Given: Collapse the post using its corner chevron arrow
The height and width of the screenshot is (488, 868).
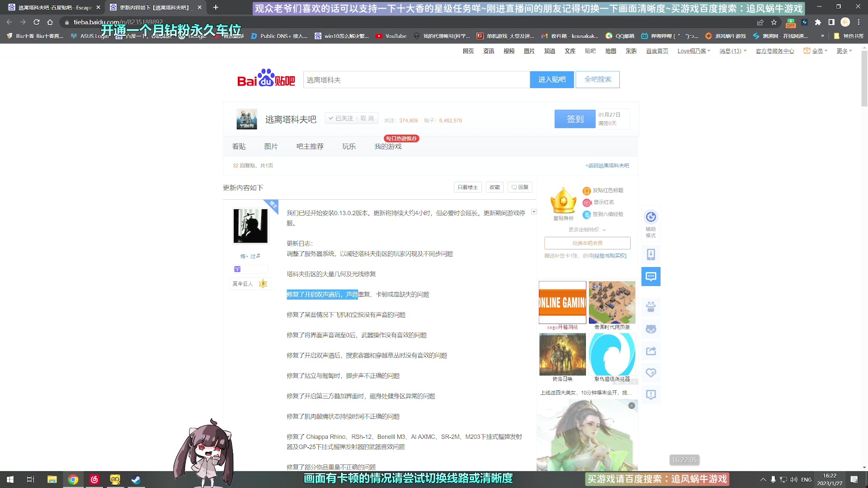Looking at the screenshot, I should click(x=534, y=211).
